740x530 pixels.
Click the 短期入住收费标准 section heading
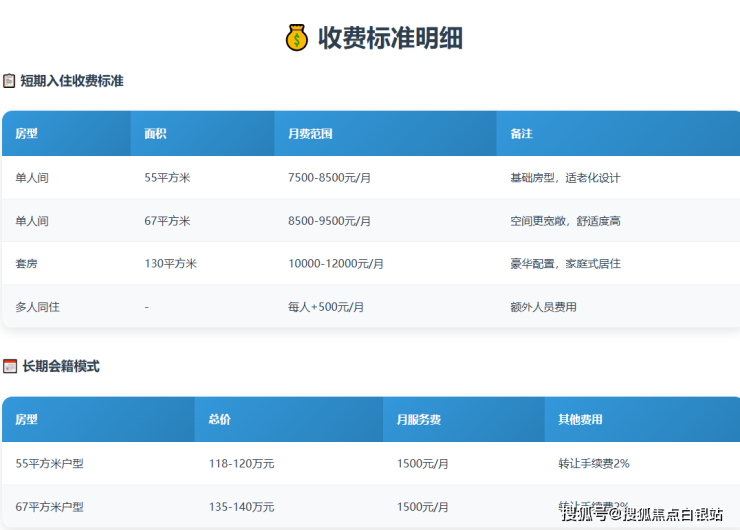72,81
